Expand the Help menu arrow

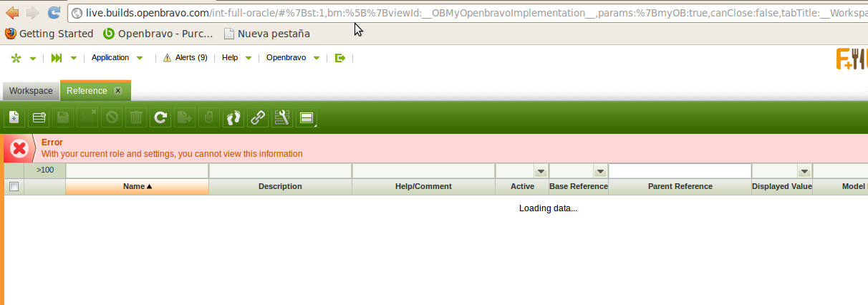[x=249, y=59]
